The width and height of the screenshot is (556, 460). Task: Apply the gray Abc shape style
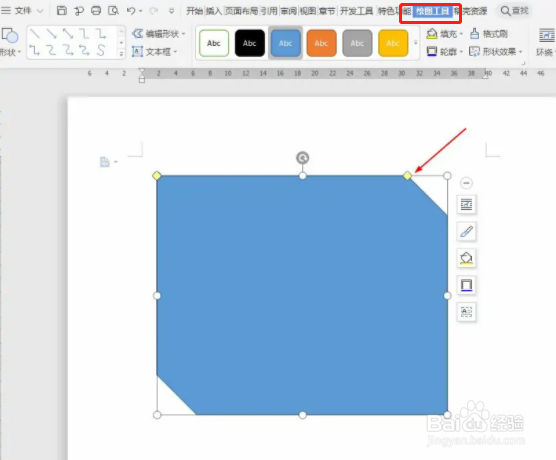(x=357, y=43)
